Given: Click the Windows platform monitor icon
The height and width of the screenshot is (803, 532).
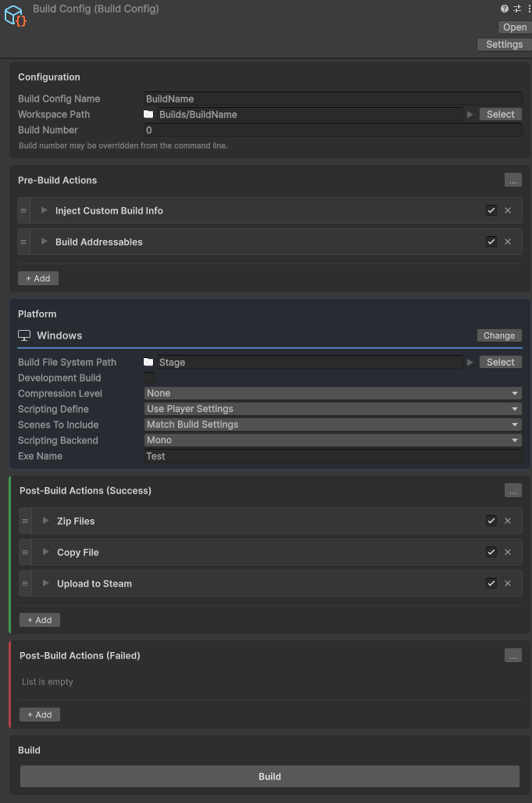Looking at the screenshot, I should 24,335.
